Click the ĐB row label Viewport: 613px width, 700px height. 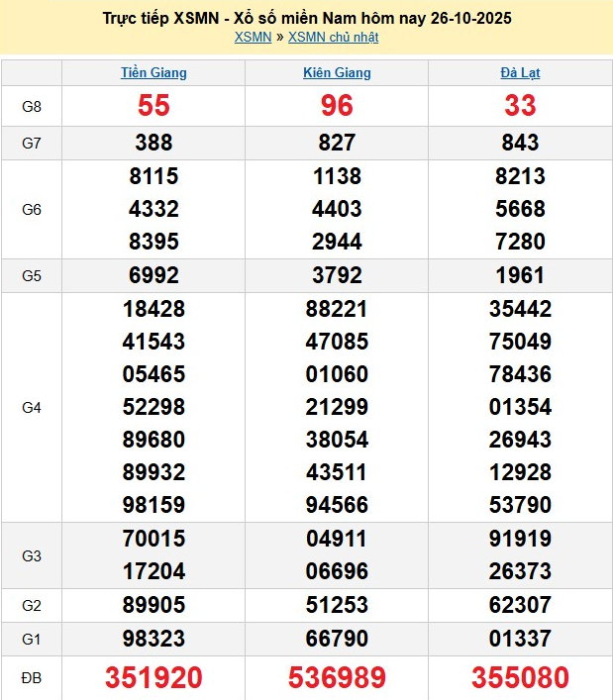point(32,678)
